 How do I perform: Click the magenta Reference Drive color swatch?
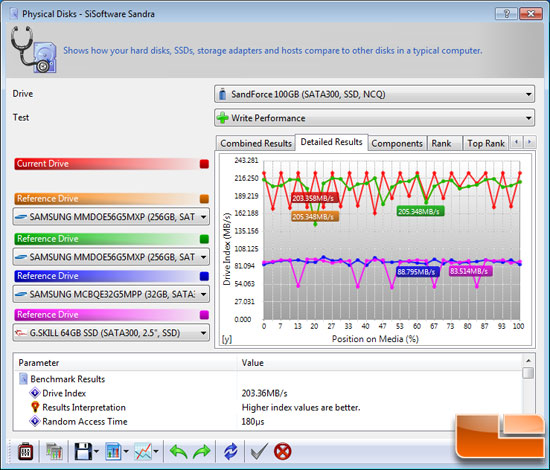coord(204,315)
